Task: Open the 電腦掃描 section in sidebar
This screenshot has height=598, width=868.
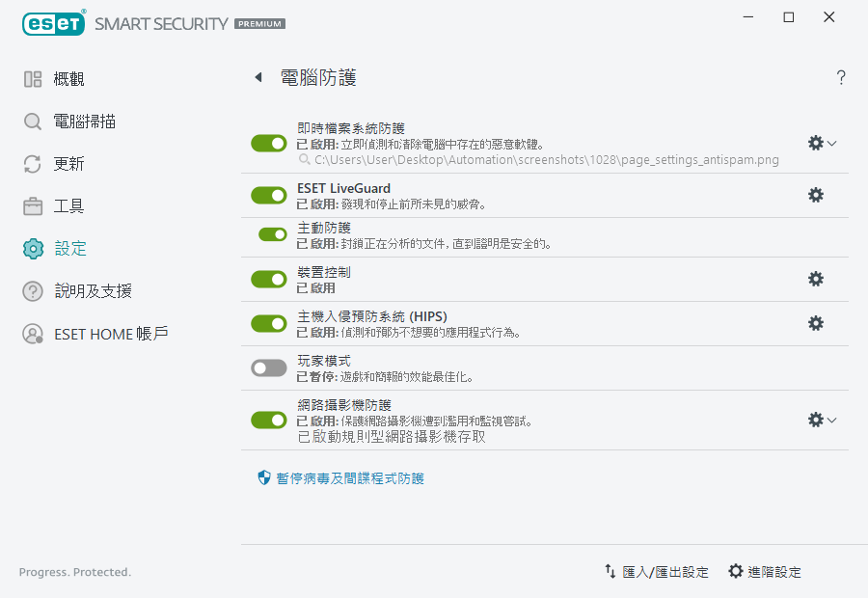Action: coord(68,121)
